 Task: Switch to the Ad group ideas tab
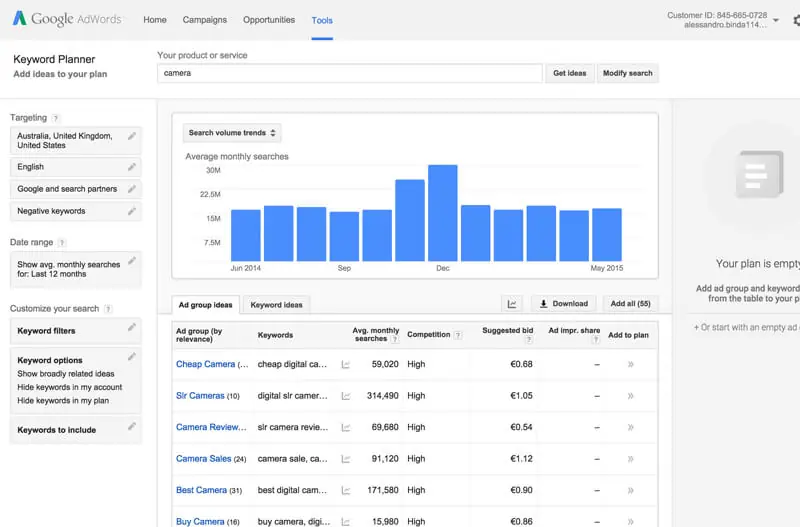[206, 305]
